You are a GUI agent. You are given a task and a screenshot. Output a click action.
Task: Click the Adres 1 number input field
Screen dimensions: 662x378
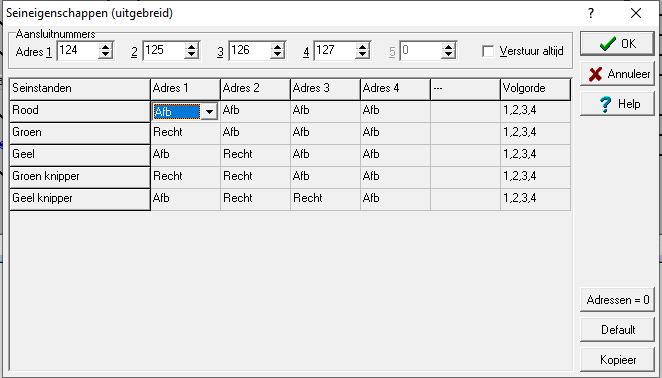pyautogui.click(x=79, y=51)
